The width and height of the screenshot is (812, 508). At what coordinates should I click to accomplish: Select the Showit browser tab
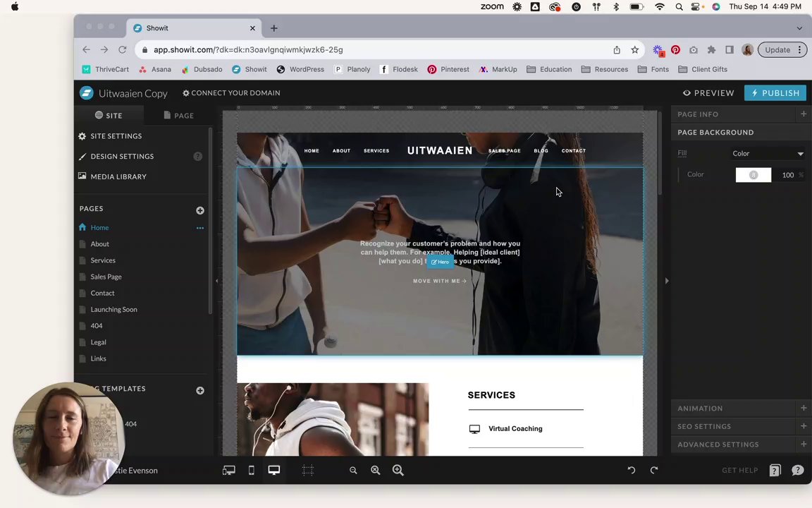point(195,28)
